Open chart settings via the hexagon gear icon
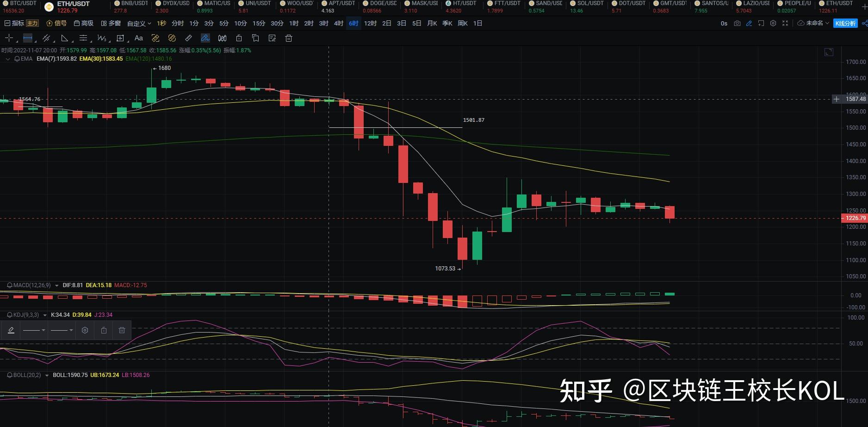Viewport: 868px width, 427px height. [773, 23]
